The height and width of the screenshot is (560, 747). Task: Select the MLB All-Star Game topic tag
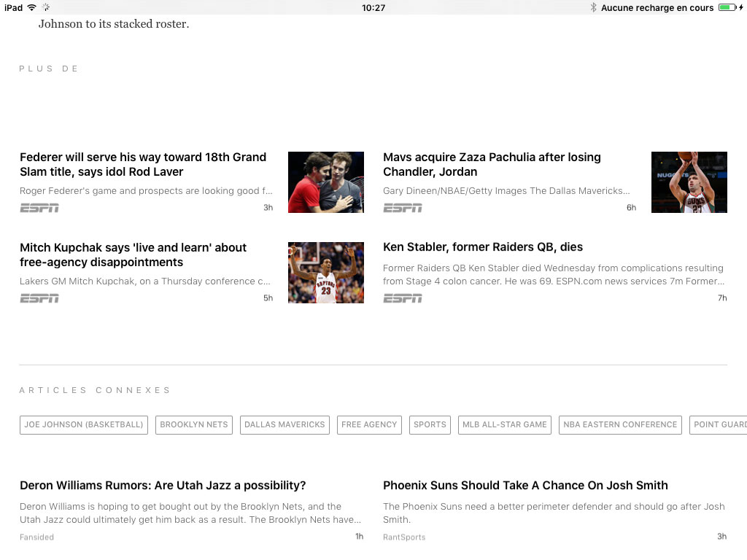pos(505,425)
